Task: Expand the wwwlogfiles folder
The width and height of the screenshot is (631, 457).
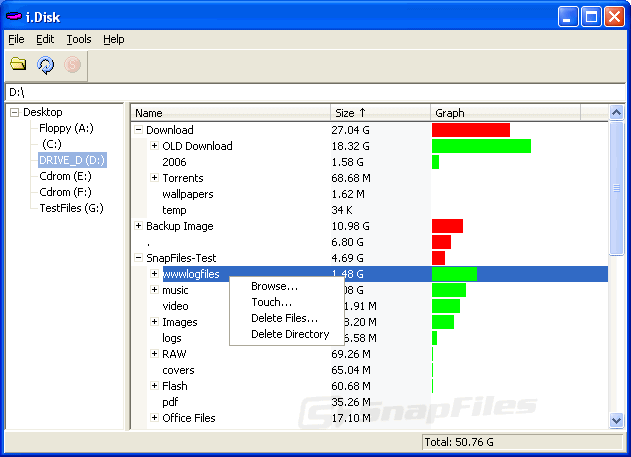Action: tap(155, 274)
